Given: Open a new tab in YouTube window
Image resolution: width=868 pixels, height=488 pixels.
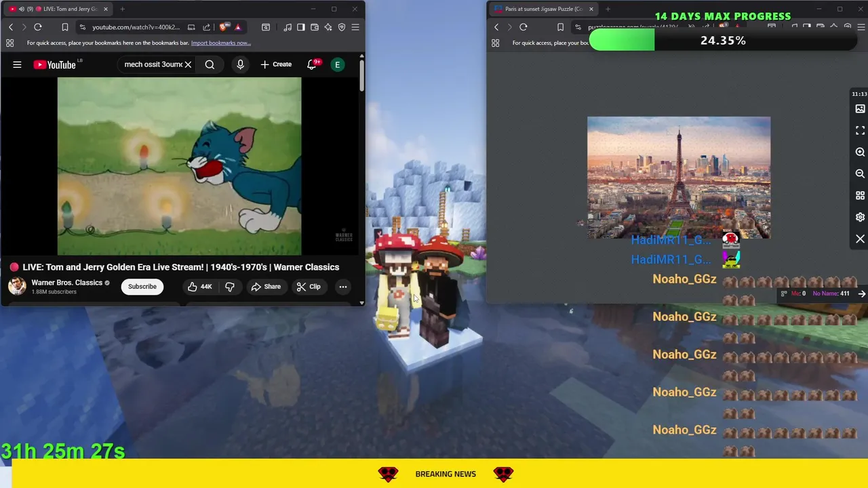Looking at the screenshot, I should coord(122,9).
